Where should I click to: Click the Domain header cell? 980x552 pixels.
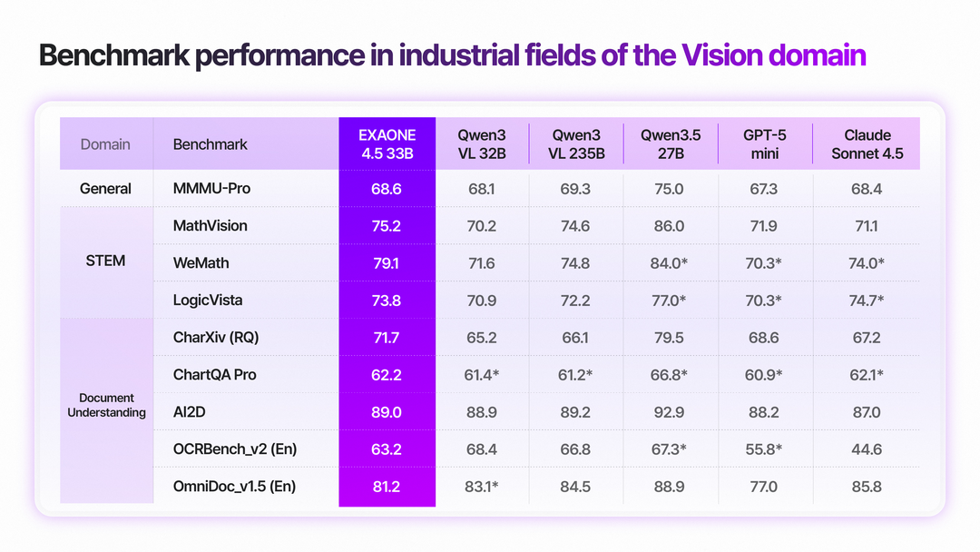pyautogui.click(x=105, y=144)
